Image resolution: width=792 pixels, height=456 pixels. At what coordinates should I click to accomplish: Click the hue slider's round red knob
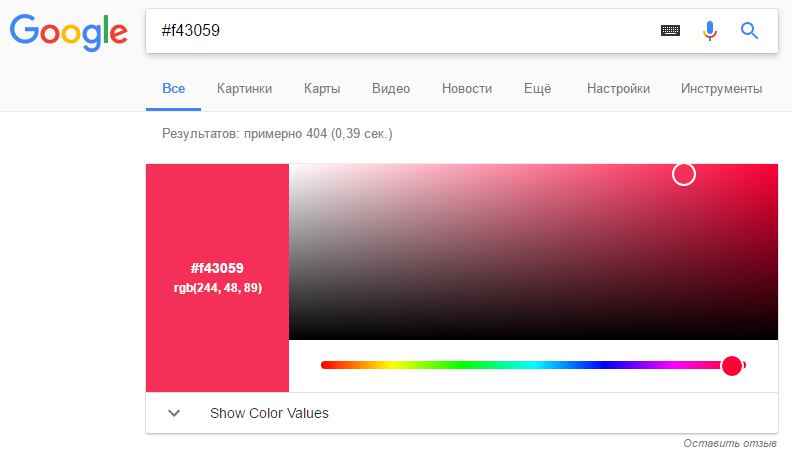tap(731, 365)
